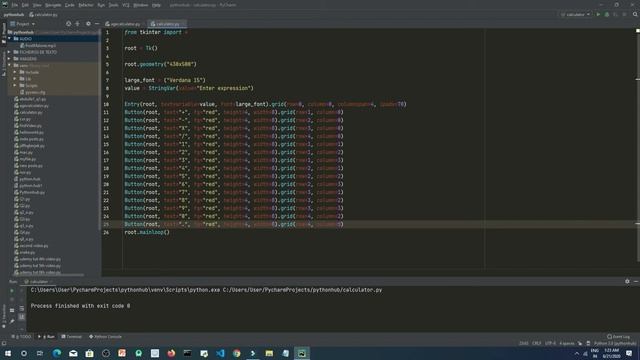Open Search Everywhere magnifier icon

click(x=635, y=14)
